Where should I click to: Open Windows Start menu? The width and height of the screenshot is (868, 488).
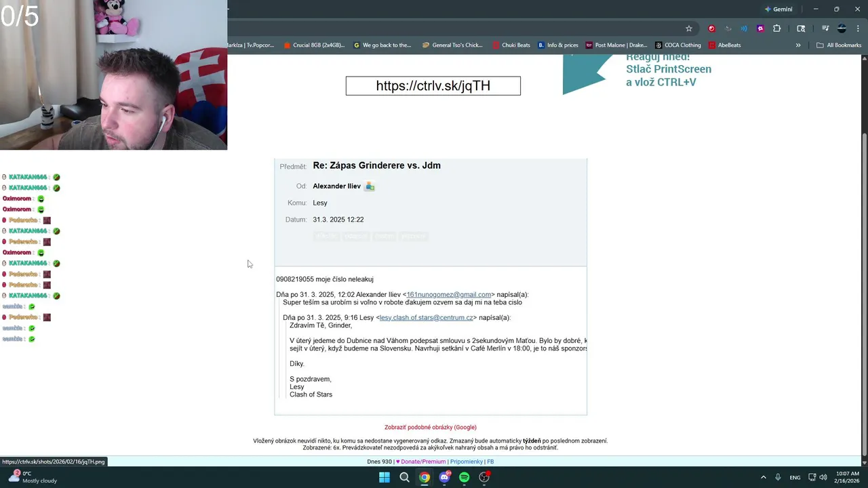(384, 477)
